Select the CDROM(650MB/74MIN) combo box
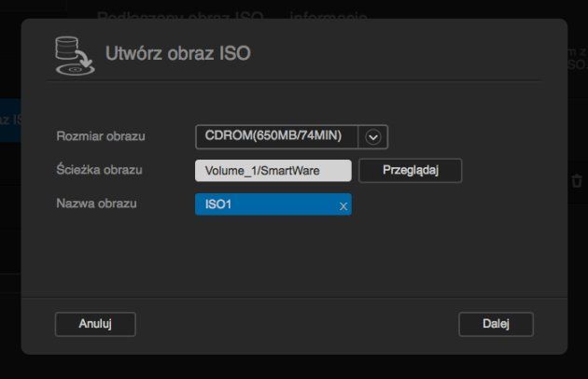 point(292,137)
